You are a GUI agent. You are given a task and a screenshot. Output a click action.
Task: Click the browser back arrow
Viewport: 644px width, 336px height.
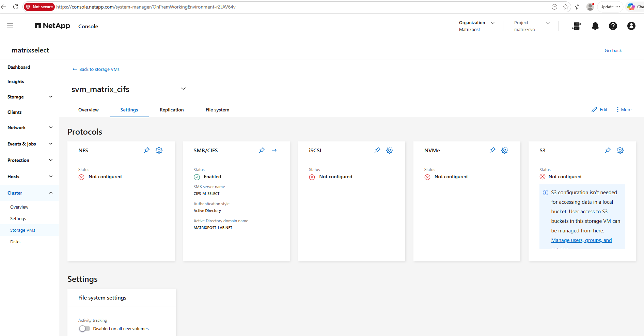click(x=4, y=7)
